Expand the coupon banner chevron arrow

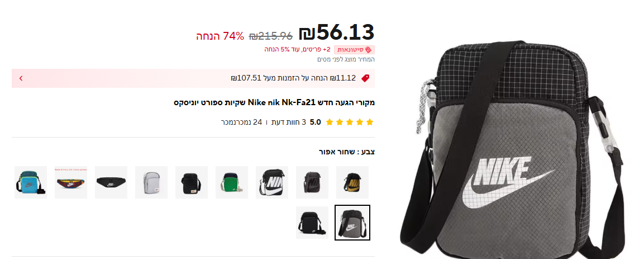point(21,78)
